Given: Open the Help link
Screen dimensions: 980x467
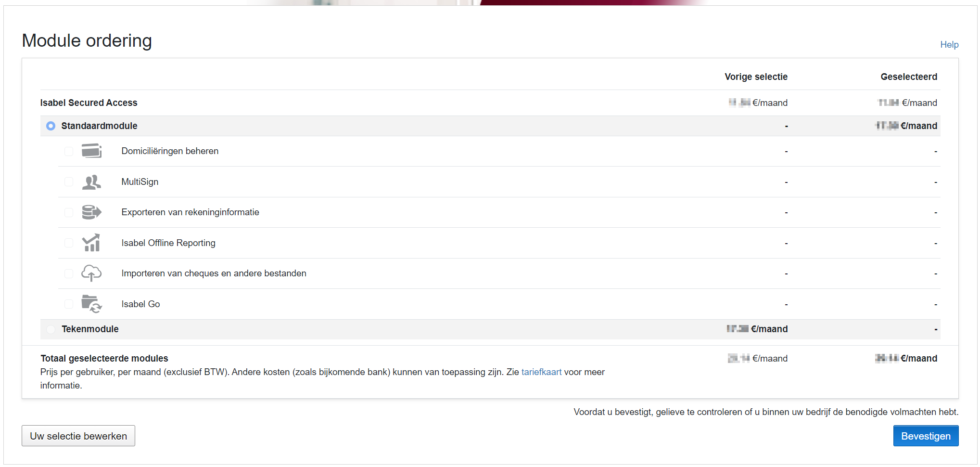Looking at the screenshot, I should click(949, 44).
